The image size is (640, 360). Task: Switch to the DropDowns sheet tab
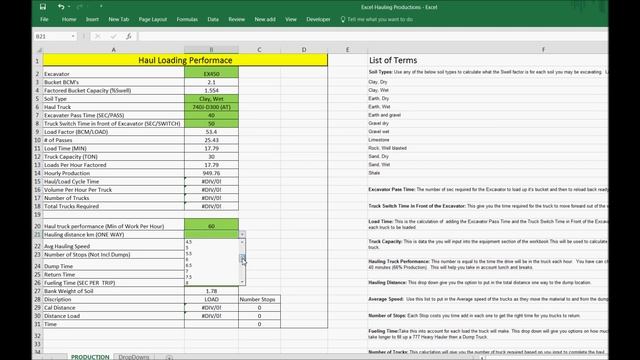[134, 357]
